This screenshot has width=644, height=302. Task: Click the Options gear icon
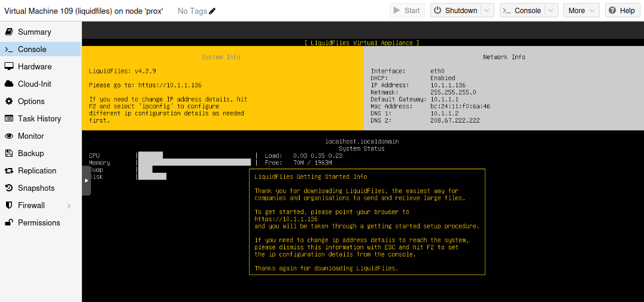pos(8,101)
